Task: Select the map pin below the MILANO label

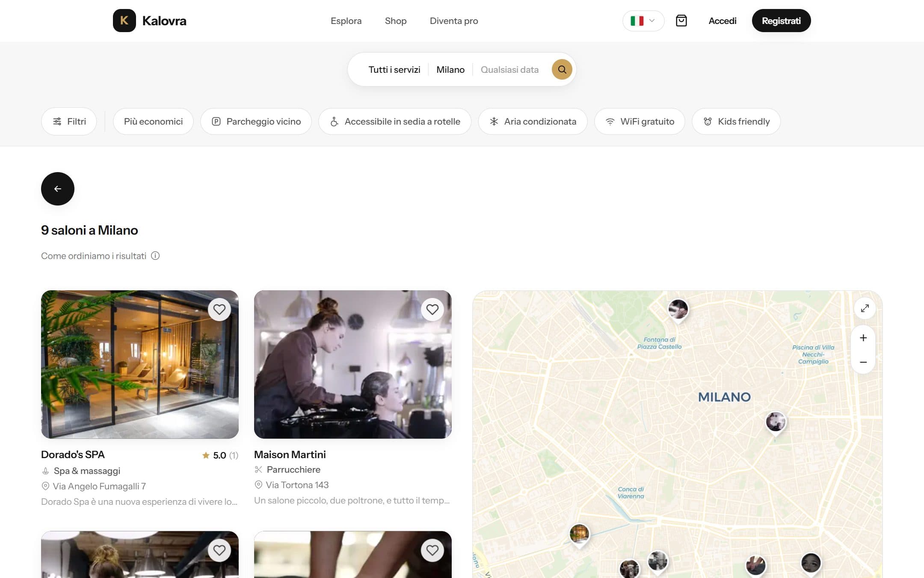Action: [775, 423]
